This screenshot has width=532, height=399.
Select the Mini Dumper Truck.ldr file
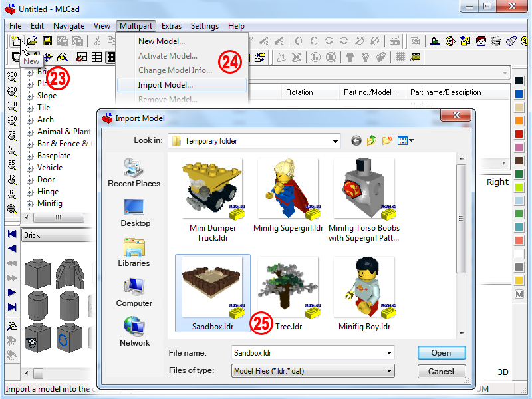(213, 200)
